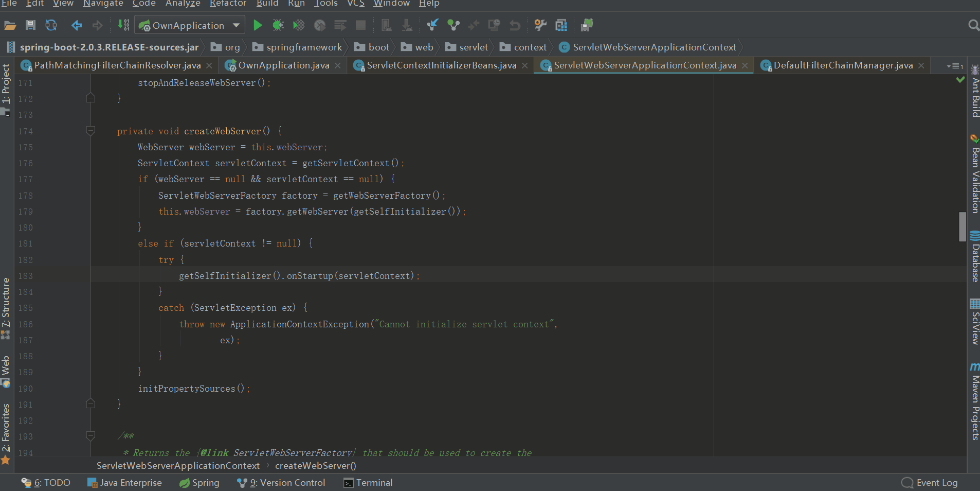Toggle the Structure tool window
Viewport: 980px width, 491px height.
[x=6, y=308]
